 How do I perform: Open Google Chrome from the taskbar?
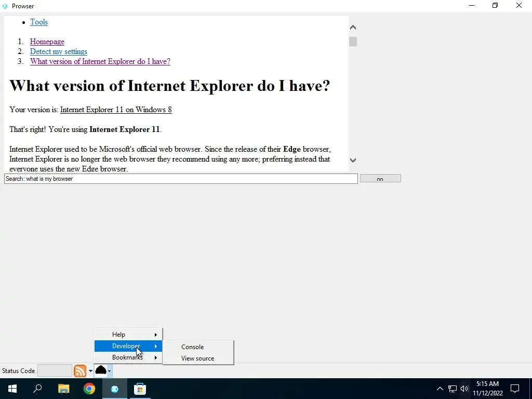coord(89,389)
